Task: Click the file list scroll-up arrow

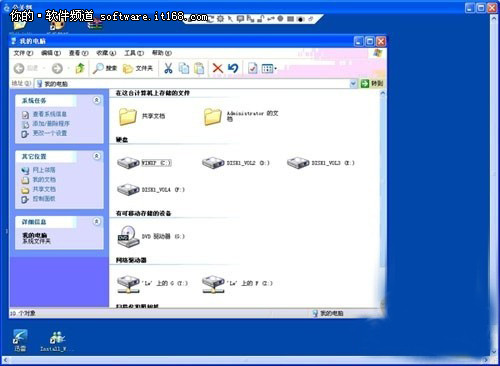Action: [382, 93]
